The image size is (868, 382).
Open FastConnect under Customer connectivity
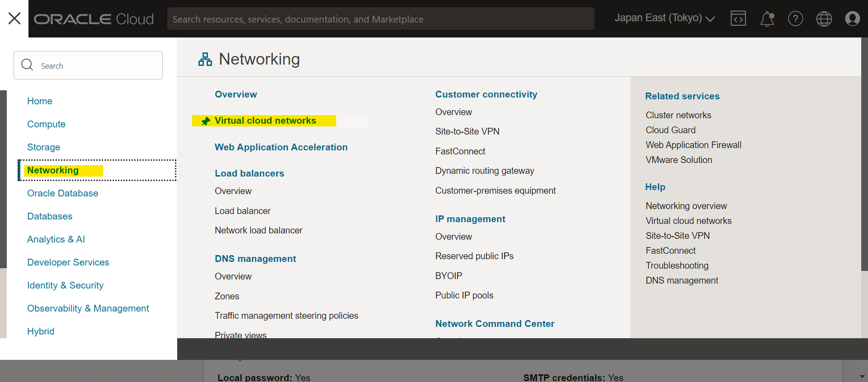pos(460,151)
